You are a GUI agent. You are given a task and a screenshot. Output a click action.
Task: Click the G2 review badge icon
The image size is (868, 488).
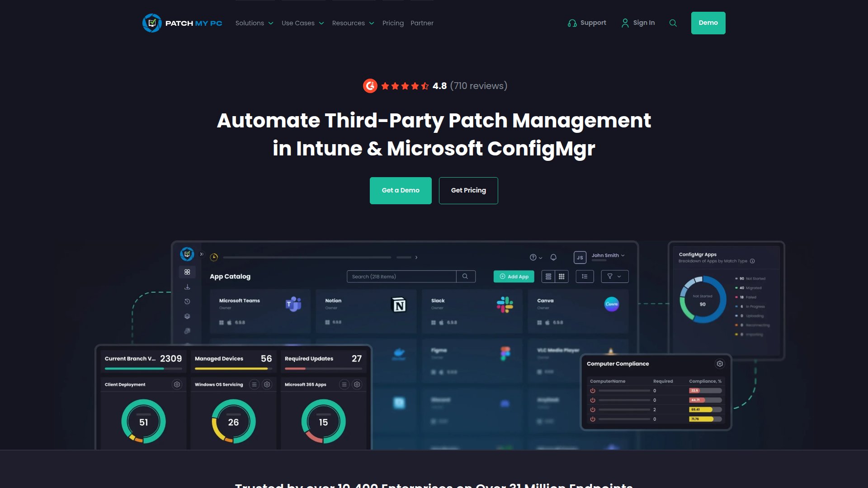370,86
